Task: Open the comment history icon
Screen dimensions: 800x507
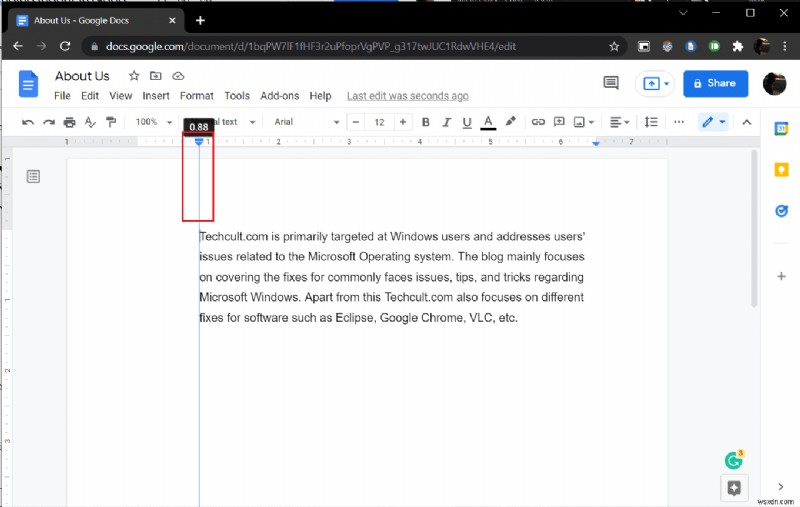Action: (x=611, y=83)
